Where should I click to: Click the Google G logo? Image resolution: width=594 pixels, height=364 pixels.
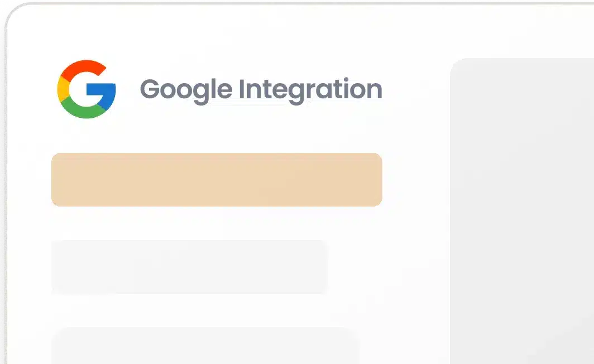coord(87,89)
